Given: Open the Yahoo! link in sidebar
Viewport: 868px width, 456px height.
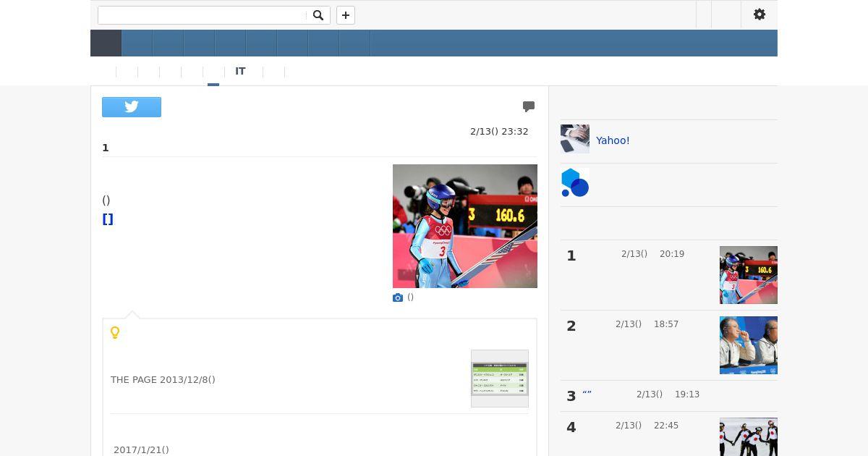Looking at the screenshot, I should pyautogui.click(x=613, y=140).
